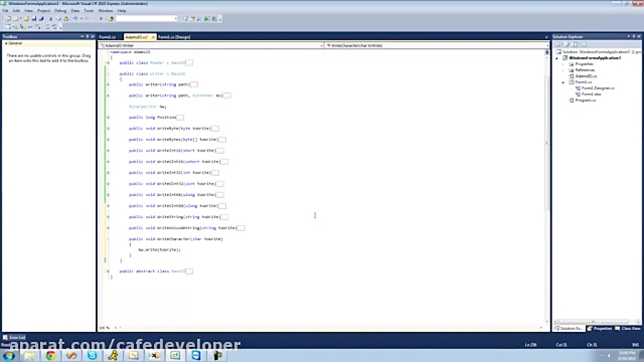The image size is (644, 362).
Task: Switch to the Form1.cs [Design] tab
Action: pyautogui.click(x=174, y=37)
